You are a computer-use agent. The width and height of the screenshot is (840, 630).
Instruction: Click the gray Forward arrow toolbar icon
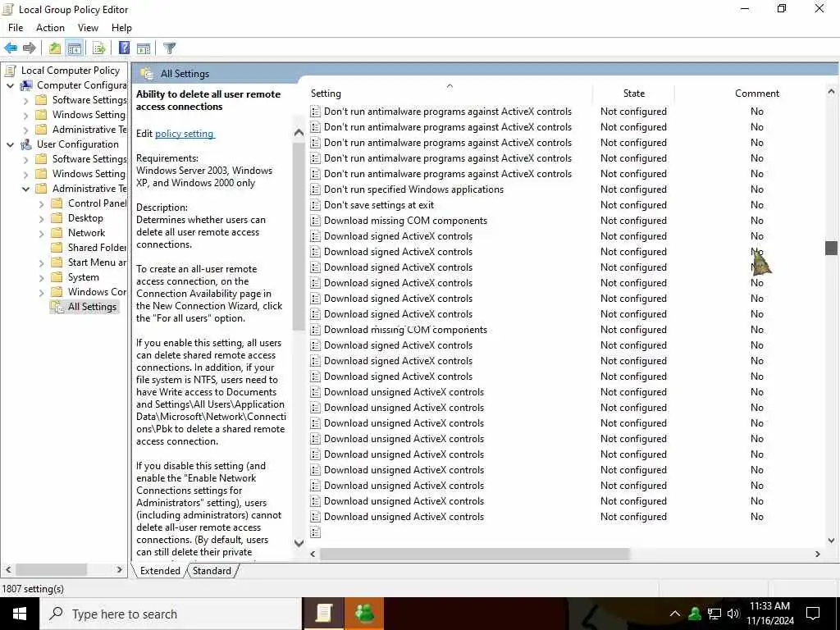click(30, 48)
